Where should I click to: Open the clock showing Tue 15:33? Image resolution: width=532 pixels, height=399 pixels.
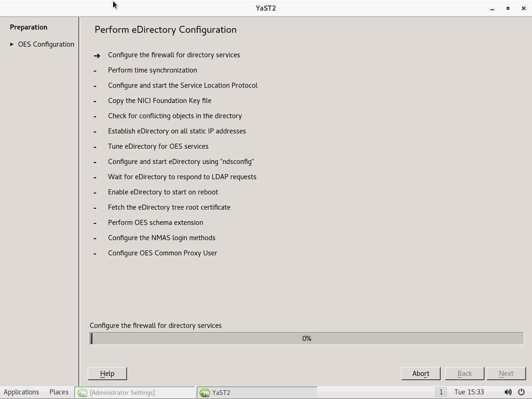click(469, 392)
